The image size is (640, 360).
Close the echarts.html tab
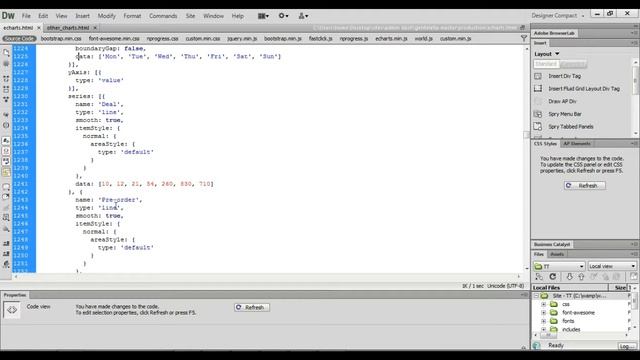coord(39,28)
